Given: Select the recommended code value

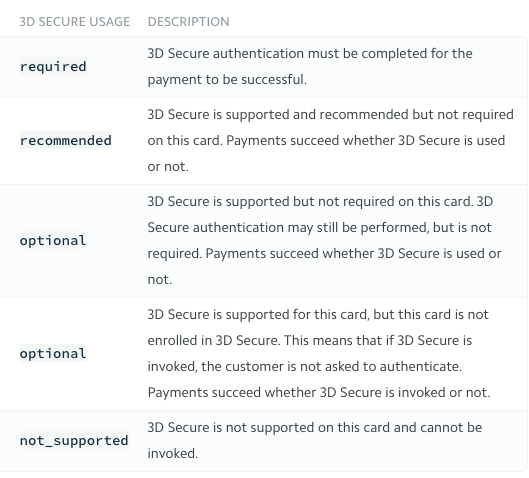Looking at the screenshot, I should click(x=66, y=140).
